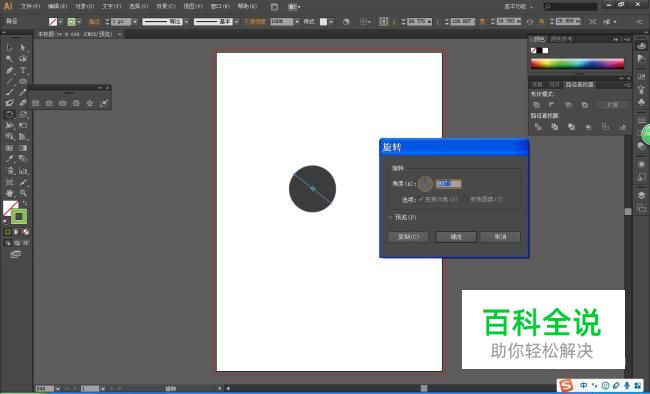Open opacity 100% dropdown arrow
This screenshot has width=650, height=394.
click(297, 22)
